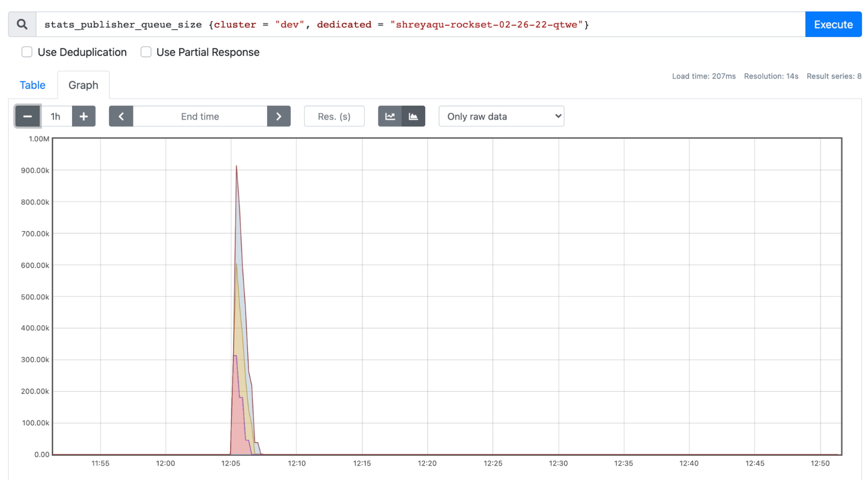Click the magnifying glass search icon
868x480 pixels.
pyautogui.click(x=22, y=24)
